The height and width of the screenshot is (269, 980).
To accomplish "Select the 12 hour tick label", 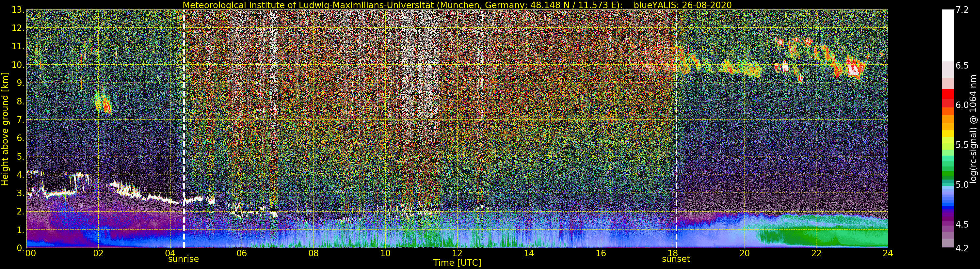I will point(457,253).
